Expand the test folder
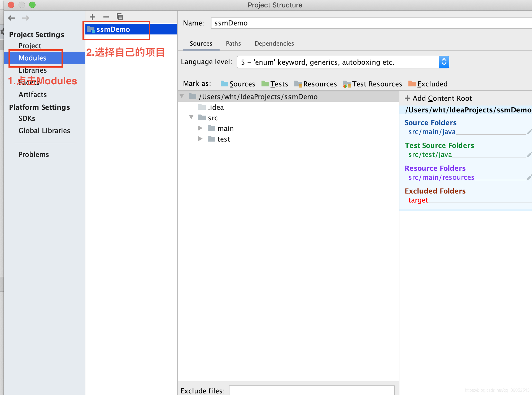This screenshot has width=532, height=395. 200,139
